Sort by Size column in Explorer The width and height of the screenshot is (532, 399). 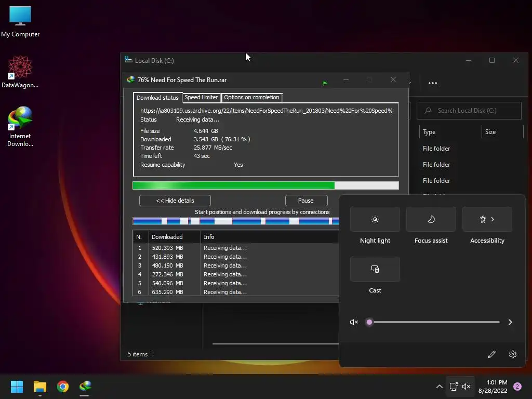point(502,132)
